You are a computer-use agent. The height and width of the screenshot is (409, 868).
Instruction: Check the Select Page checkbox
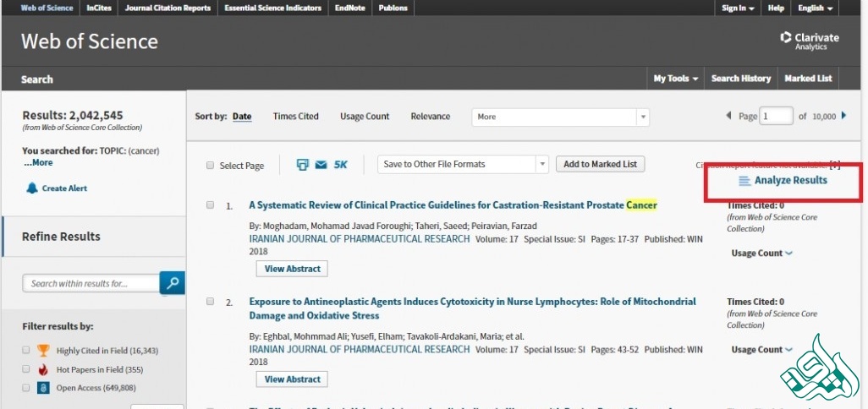tap(210, 166)
